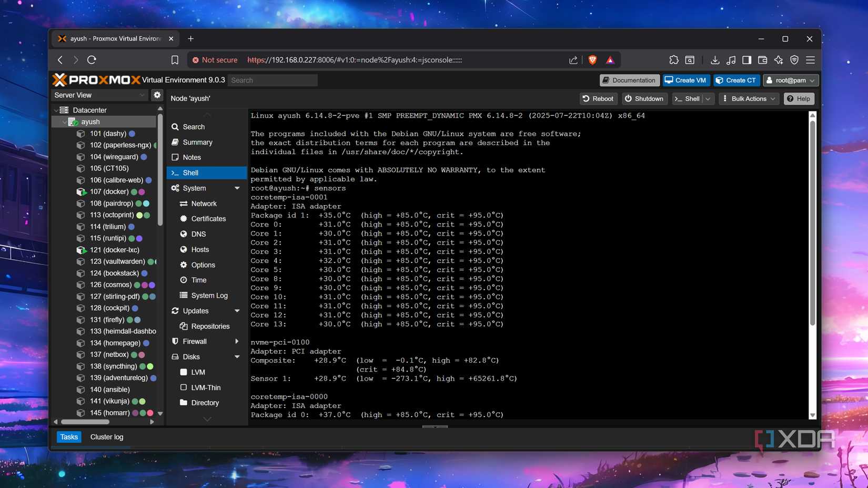Reload the Proxmox page

92,60
